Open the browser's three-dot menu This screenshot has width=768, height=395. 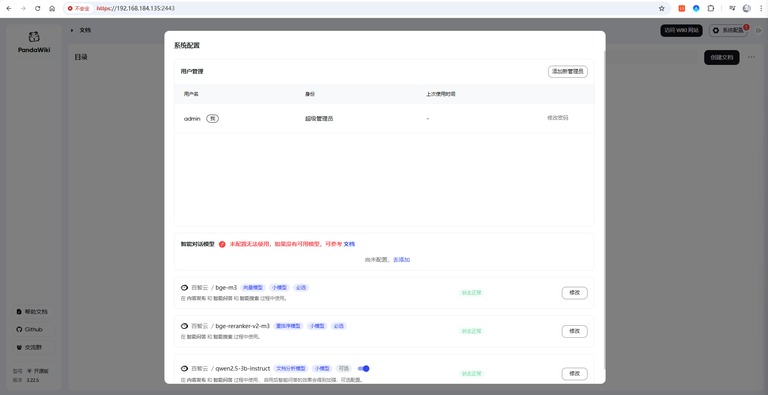[x=760, y=8]
